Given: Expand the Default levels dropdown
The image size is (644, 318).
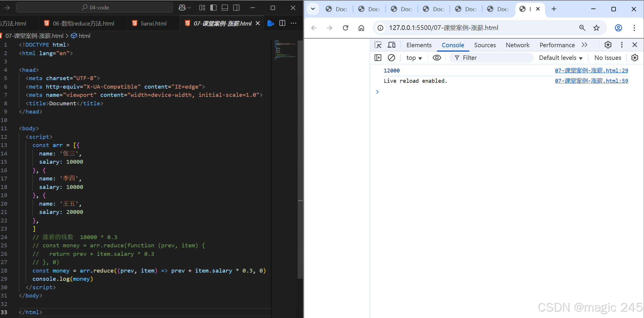Looking at the screenshot, I should pos(561,58).
